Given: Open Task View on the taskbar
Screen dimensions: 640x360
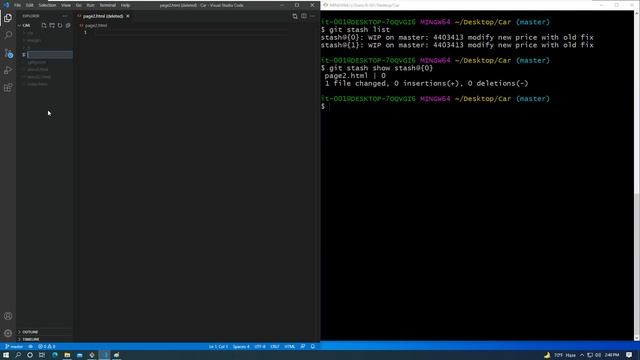Looking at the screenshot, I should tap(42, 355).
